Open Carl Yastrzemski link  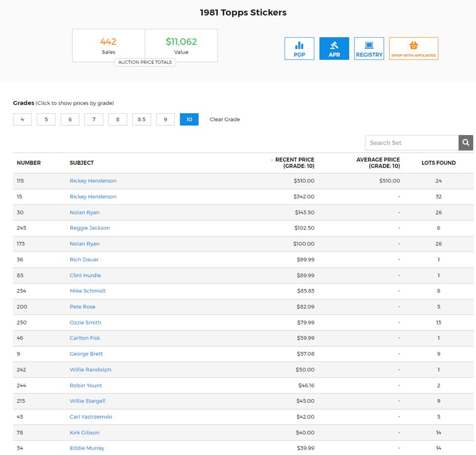91,416
